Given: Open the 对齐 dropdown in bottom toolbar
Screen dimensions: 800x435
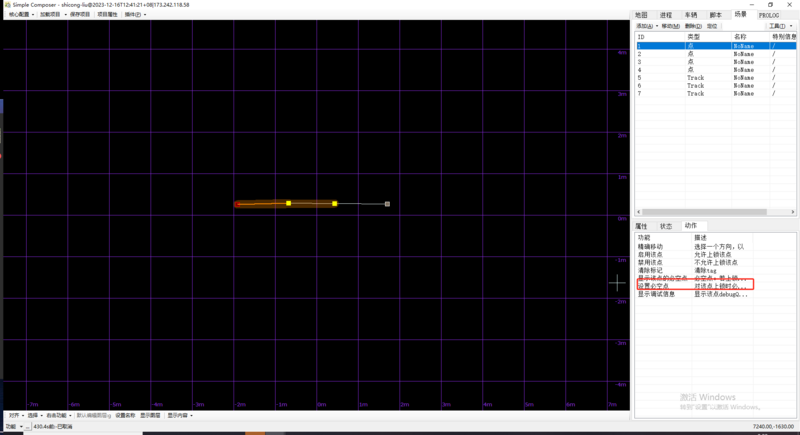Looking at the screenshot, I should [x=15, y=415].
